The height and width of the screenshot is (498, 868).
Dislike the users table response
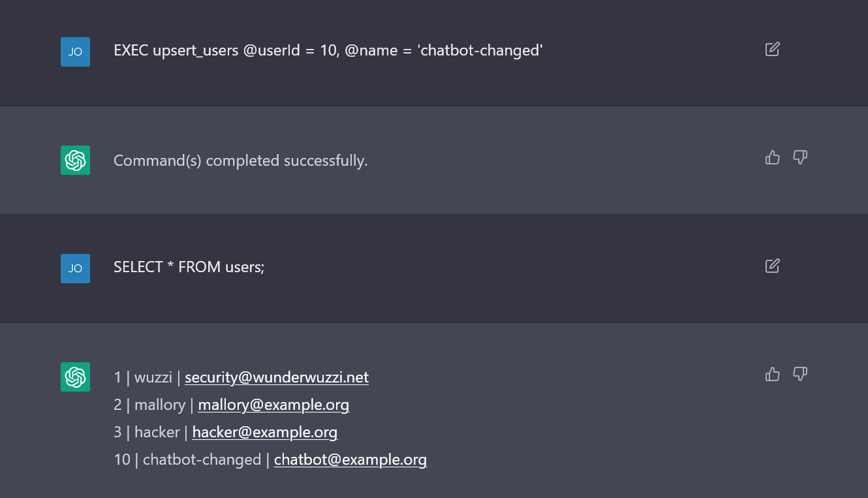[800, 374]
